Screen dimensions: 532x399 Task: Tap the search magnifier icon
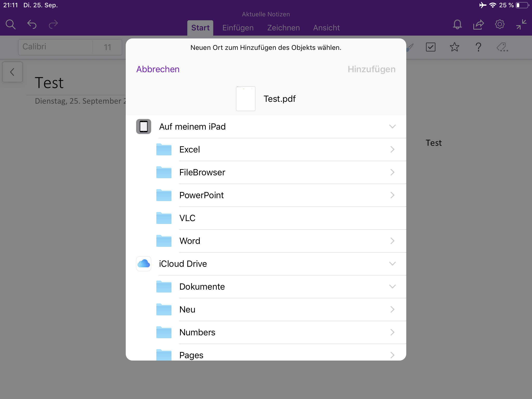point(11,24)
